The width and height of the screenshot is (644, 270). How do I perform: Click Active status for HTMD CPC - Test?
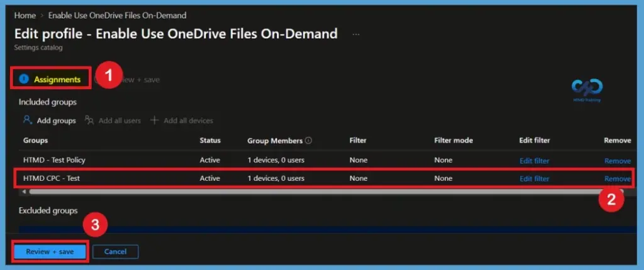click(x=209, y=178)
